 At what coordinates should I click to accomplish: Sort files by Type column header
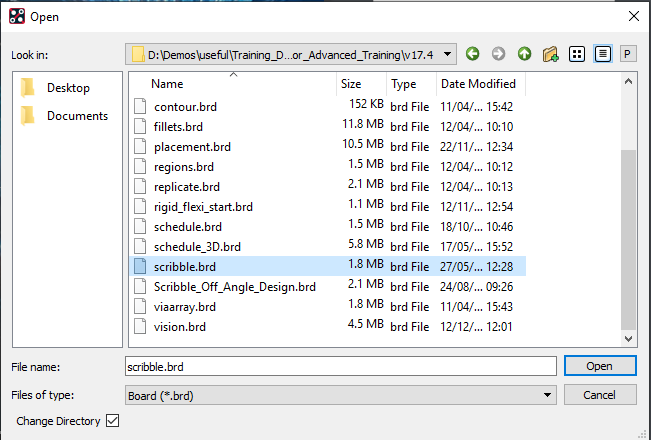click(x=404, y=84)
